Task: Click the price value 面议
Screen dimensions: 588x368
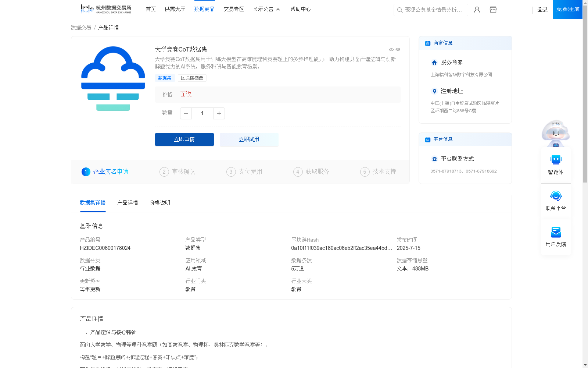Action: 186,95
